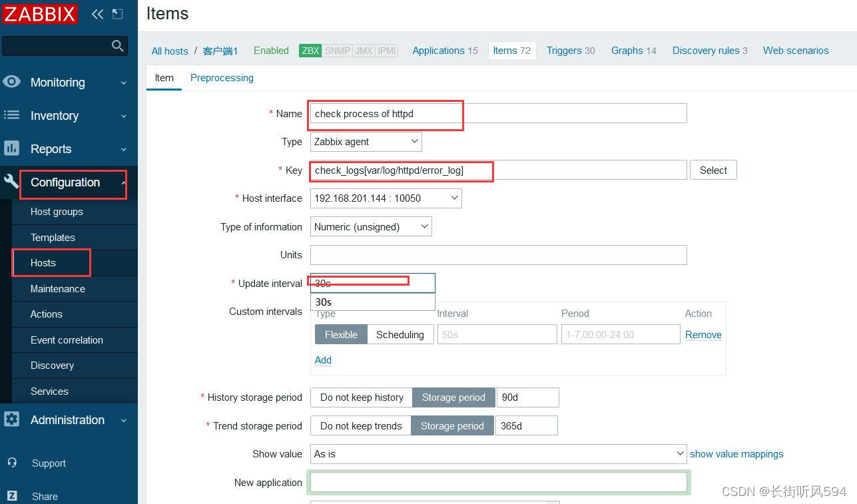The image size is (857, 504).
Task: Expand the Inventory menu chevron
Action: (x=123, y=117)
